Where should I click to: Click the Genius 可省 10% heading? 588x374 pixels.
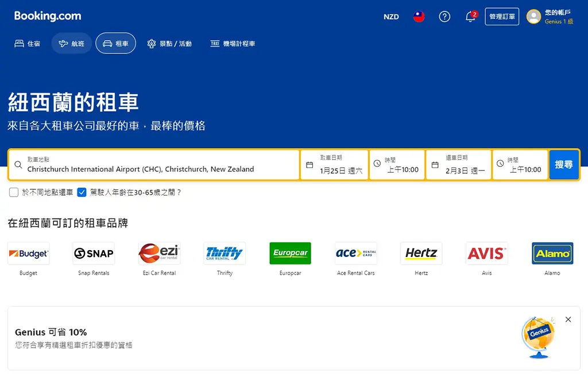click(51, 332)
